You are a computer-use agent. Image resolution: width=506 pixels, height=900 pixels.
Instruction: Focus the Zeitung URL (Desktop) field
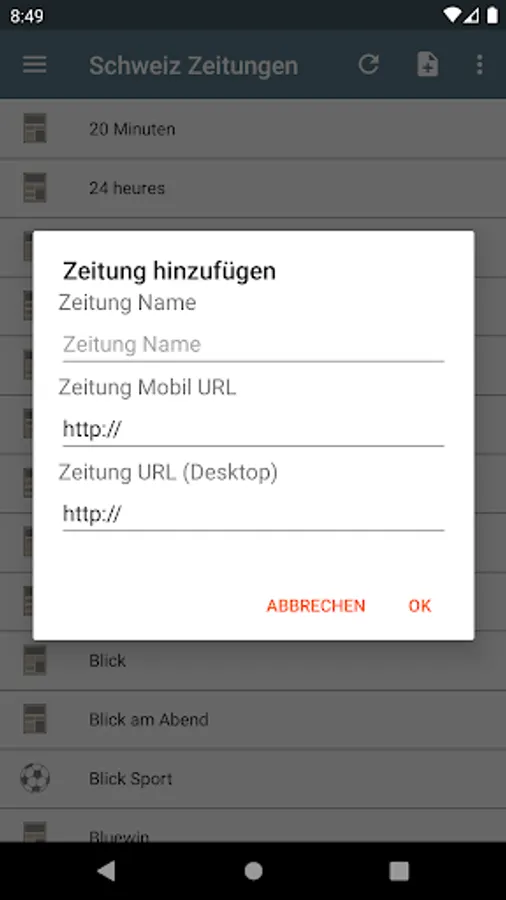coord(253,514)
